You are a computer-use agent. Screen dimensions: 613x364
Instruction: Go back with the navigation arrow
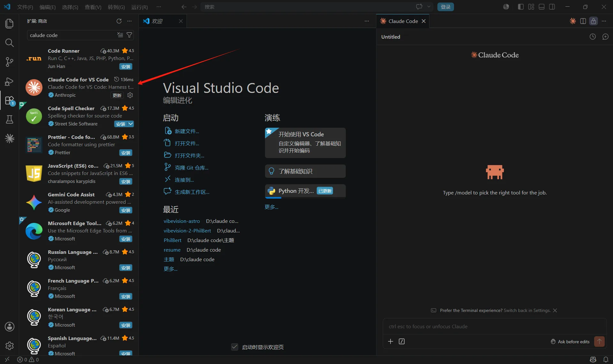pyautogui.click(x=184, y=7)
